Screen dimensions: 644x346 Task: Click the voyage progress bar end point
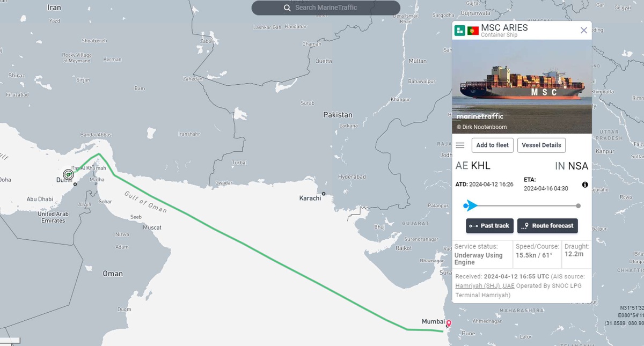pyautogui.click(x=578, y=205)
